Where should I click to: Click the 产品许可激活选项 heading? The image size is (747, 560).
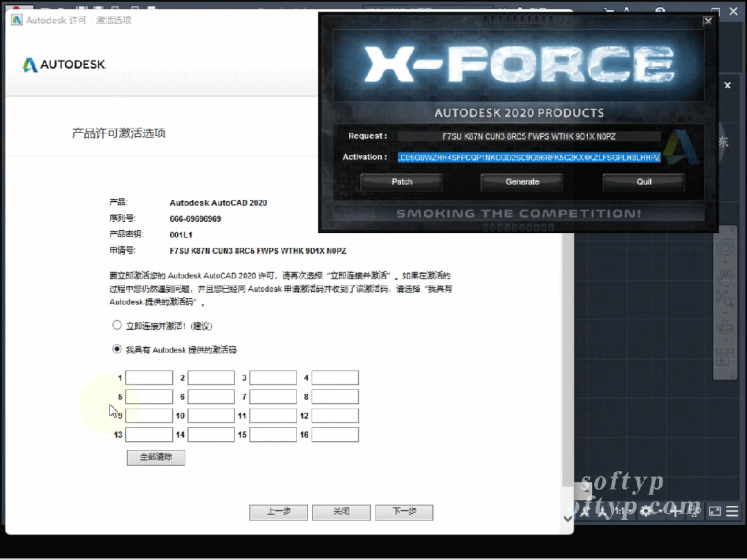[x=119, y=133]
